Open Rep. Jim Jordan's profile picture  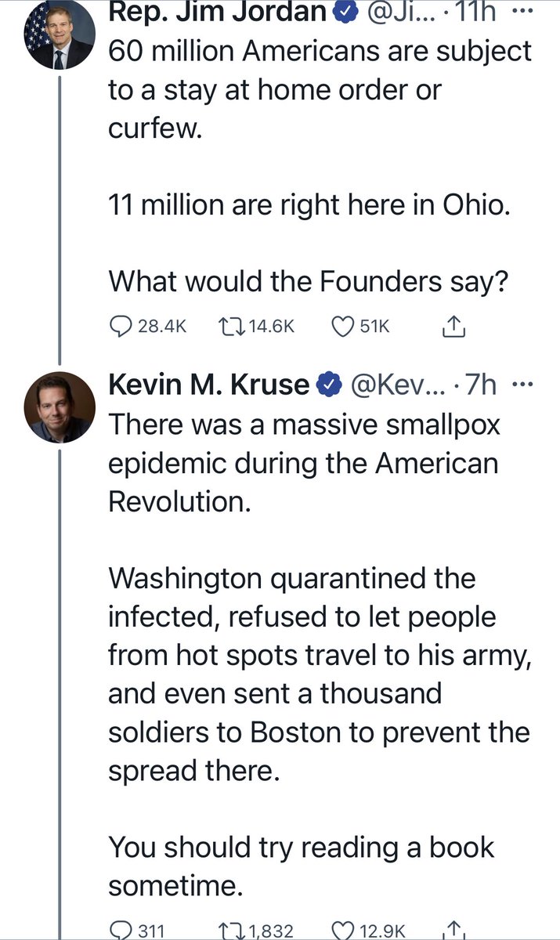(60, 34)
